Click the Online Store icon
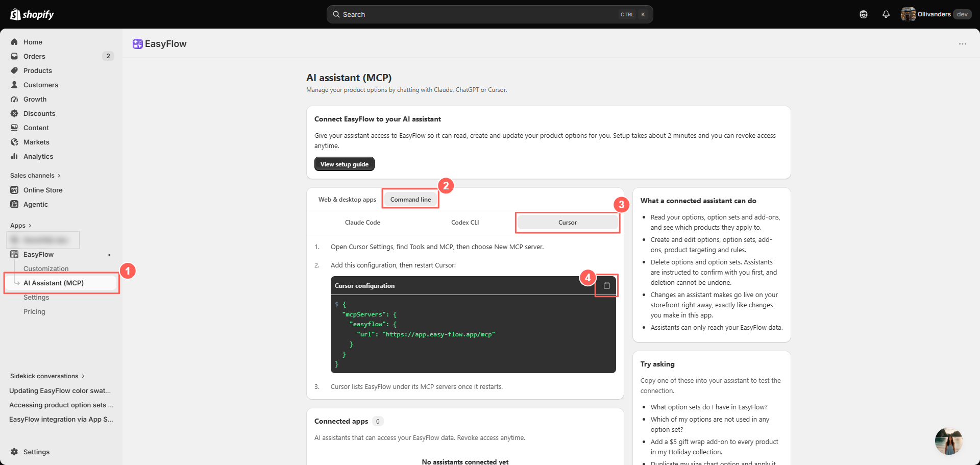980x465 pixels. tap(14, 190)
